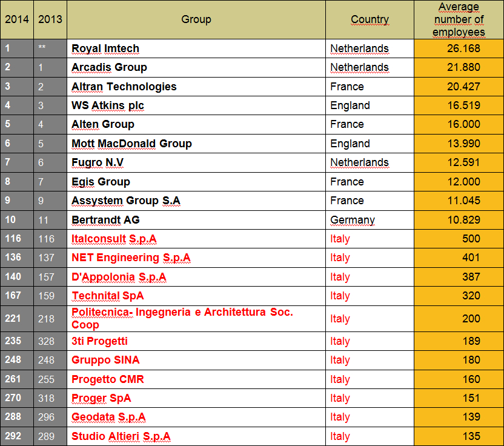
Task: Click the 'Alten Group' cell
Action: point(196,124)
